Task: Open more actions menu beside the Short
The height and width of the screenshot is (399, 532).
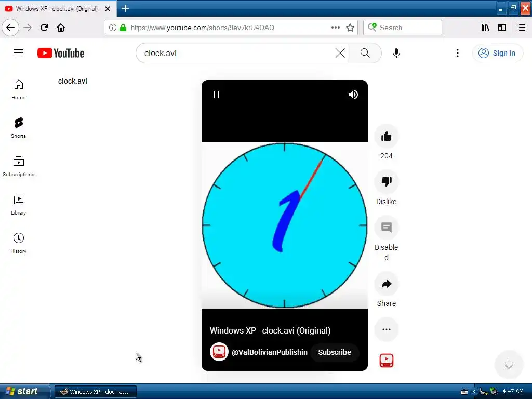Action: (x=386, y=329)
